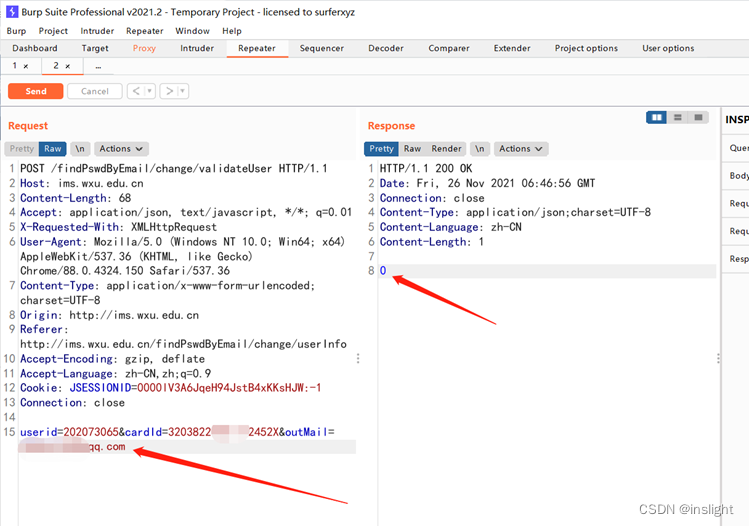Click the Send button
This screenshot has width=749, height=526.
click(36, 91)
